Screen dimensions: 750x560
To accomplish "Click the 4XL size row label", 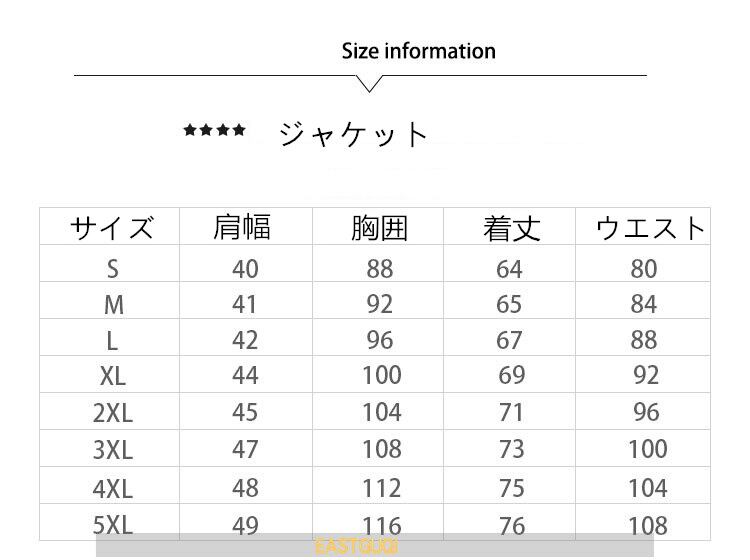I will click(113, 488).
